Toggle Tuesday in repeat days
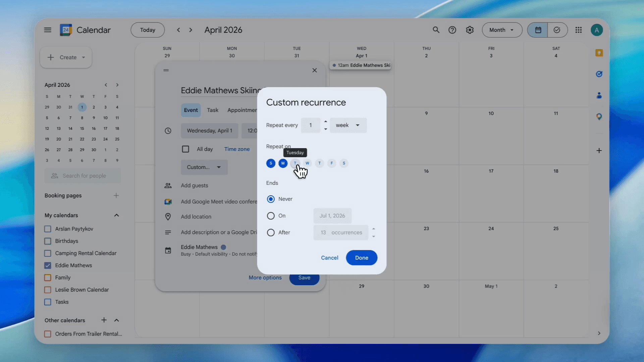The height and width of the screenshot is (362, 644). click(295, 163)
